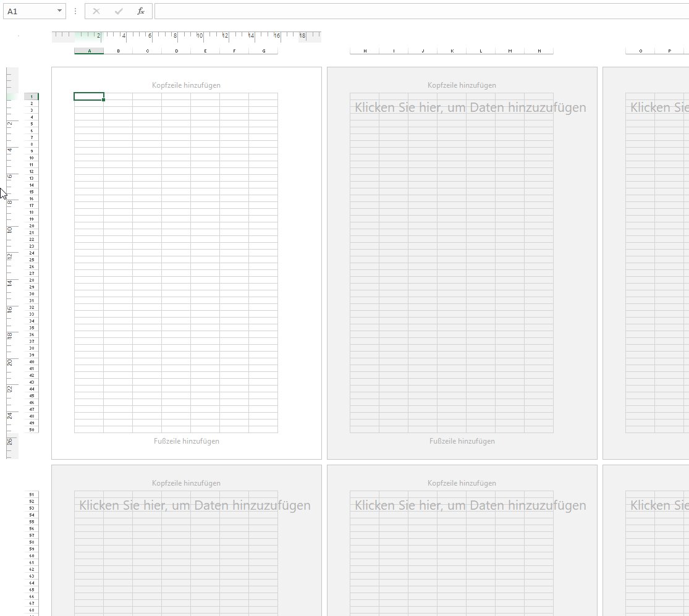Viewport: 689px width, 616px height.
Task: Select column header A
Action: pos(89,51)
